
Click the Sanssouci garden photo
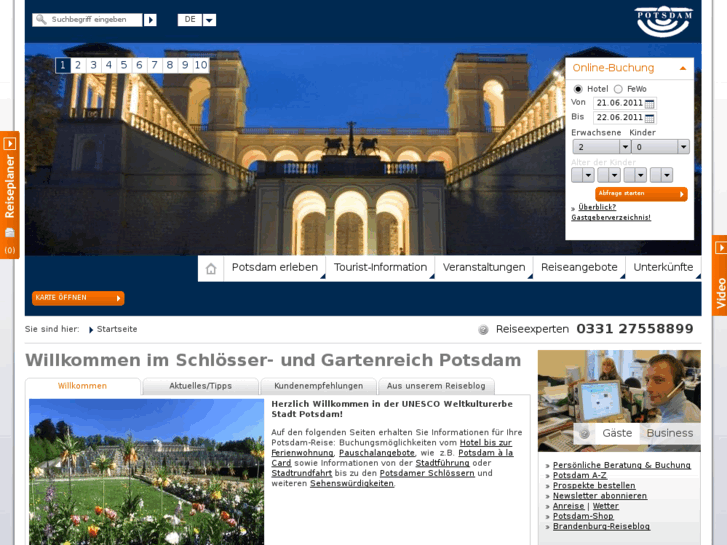point(147,472)
